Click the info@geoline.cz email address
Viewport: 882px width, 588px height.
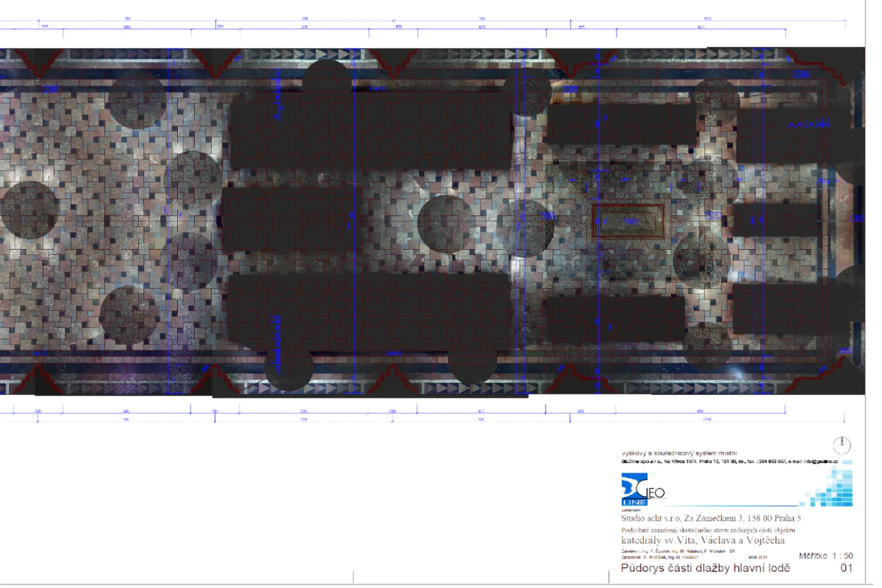tap(820, 461)
